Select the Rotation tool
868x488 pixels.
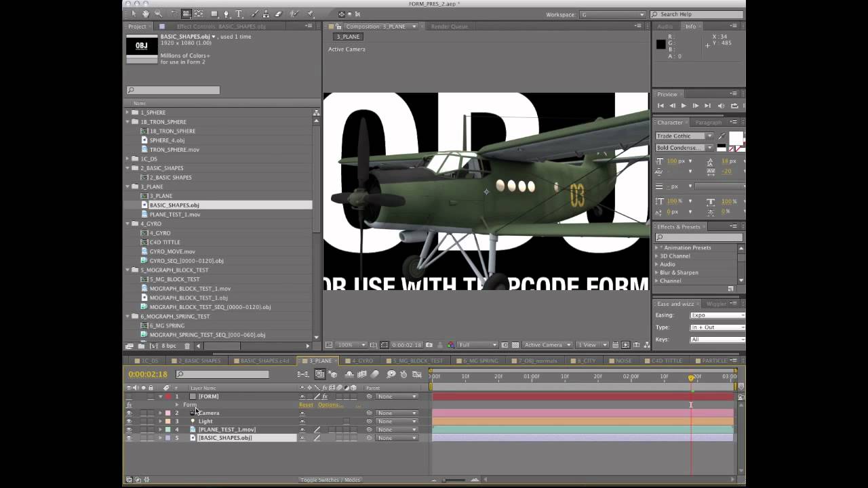pyautogui.click(x=174, y=14)
